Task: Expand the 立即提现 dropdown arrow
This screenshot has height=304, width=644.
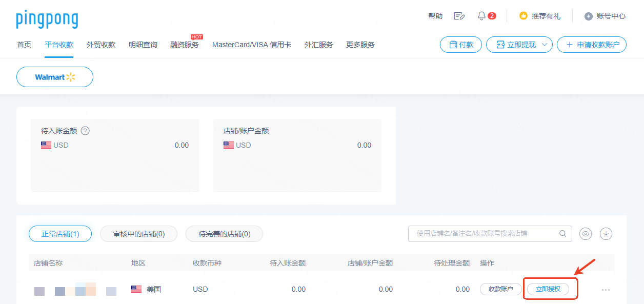Action: (545, 45)
